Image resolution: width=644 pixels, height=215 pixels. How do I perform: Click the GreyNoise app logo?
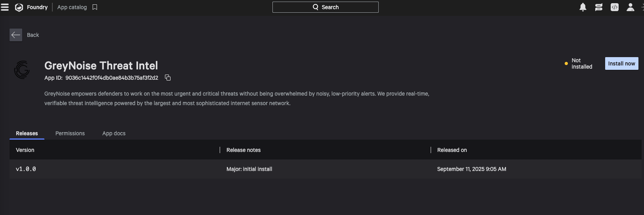[x=22, y=70]
